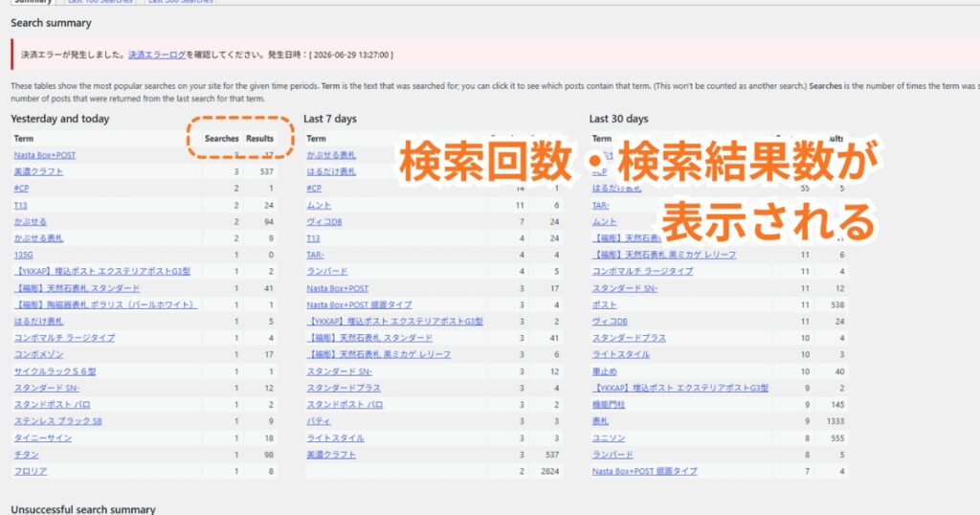Open Nasta Box+POST in Last 7 days table
The height and width of the screenshot is (515, 980).
(x=338, y=288)
